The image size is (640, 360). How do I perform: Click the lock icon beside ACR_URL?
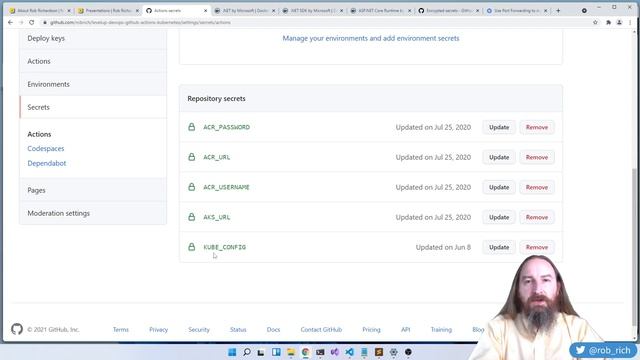(191, 157)
